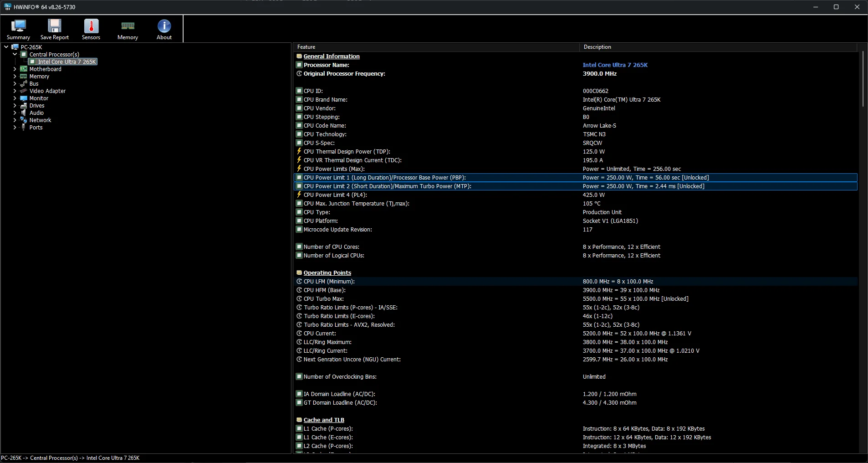Expand the Network tree node
The image size is (868, 463).
[x=15, y=120]
